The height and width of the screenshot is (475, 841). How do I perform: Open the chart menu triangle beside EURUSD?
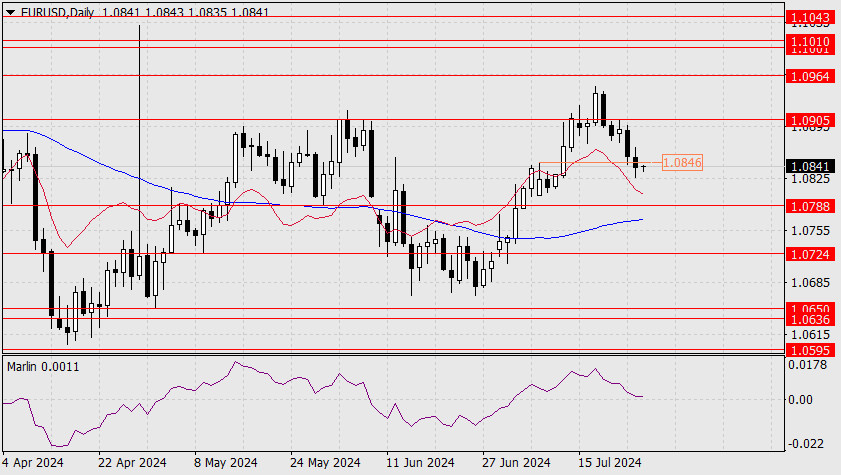coord(10,12)
